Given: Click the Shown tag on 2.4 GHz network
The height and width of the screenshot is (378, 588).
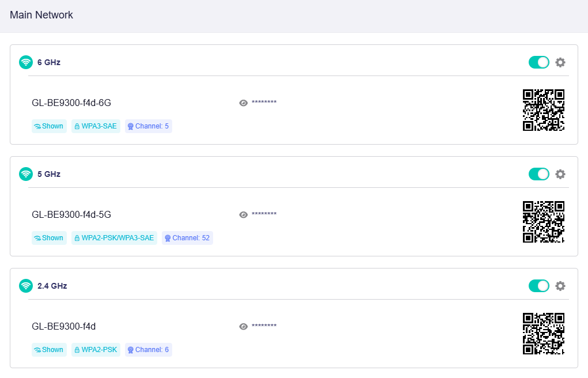Looking at the screenshot, I should click(x=49, y=350).
